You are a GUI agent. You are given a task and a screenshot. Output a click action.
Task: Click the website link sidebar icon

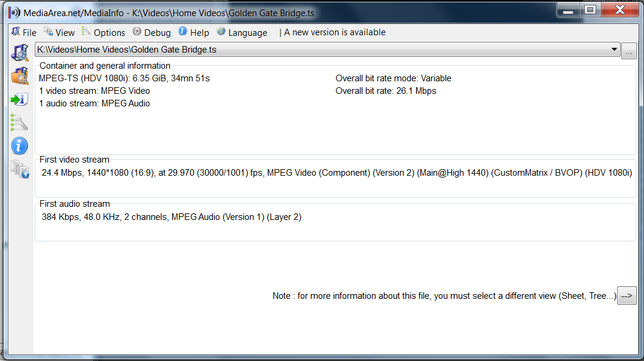click(20, 169)
